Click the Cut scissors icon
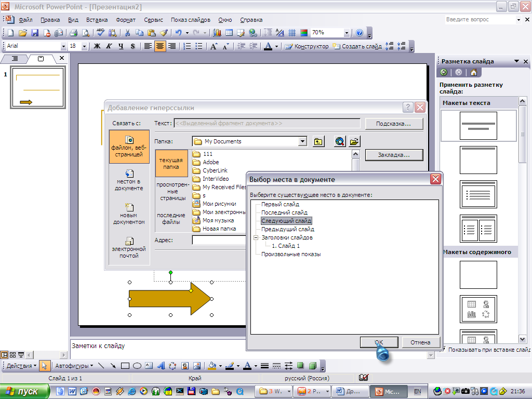The width and height of the screenshot is (532, 399). 128,33
